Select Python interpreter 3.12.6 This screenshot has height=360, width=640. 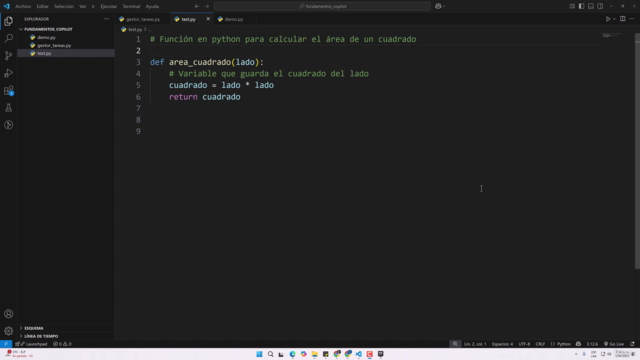click(592, 344)
